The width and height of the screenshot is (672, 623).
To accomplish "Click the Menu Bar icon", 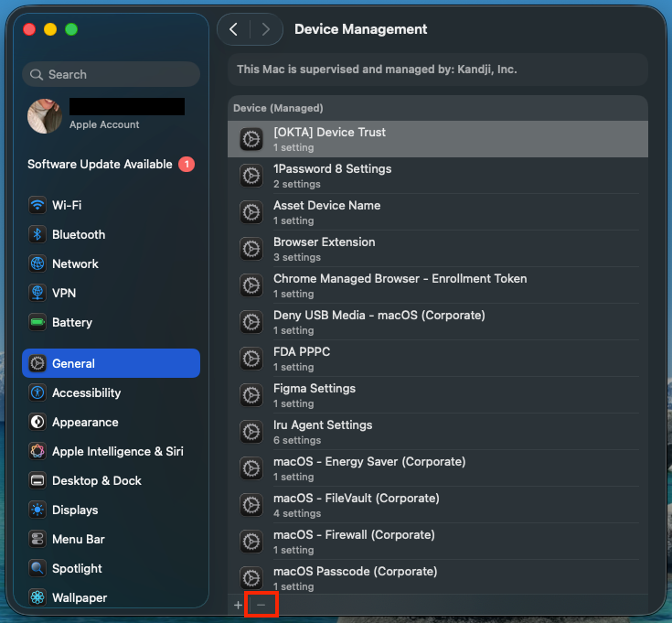I will pyautogui.click(x=37, y=539).
